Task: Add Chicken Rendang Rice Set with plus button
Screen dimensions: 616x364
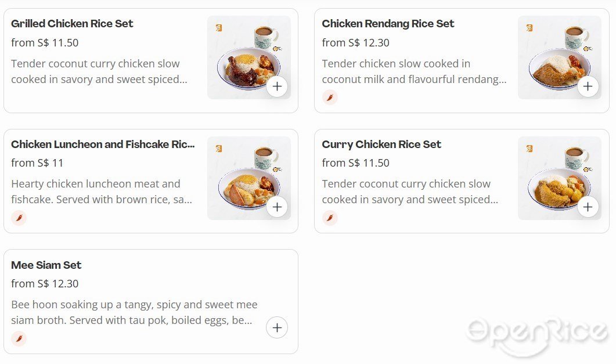Action: click(x=588, y=87)
